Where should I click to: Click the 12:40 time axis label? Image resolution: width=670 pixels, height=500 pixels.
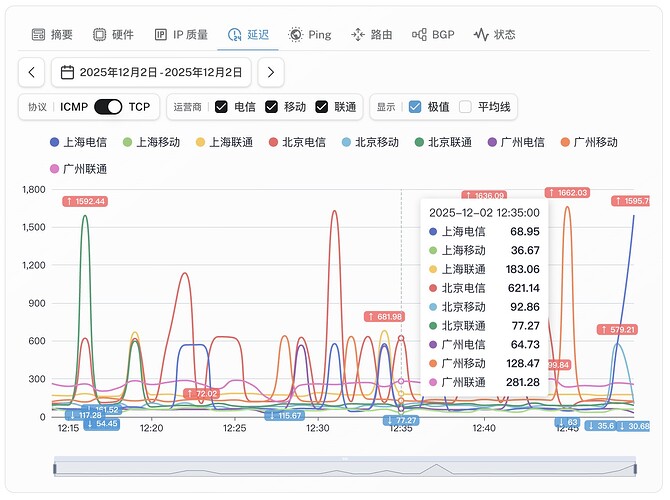click(484, 428)
